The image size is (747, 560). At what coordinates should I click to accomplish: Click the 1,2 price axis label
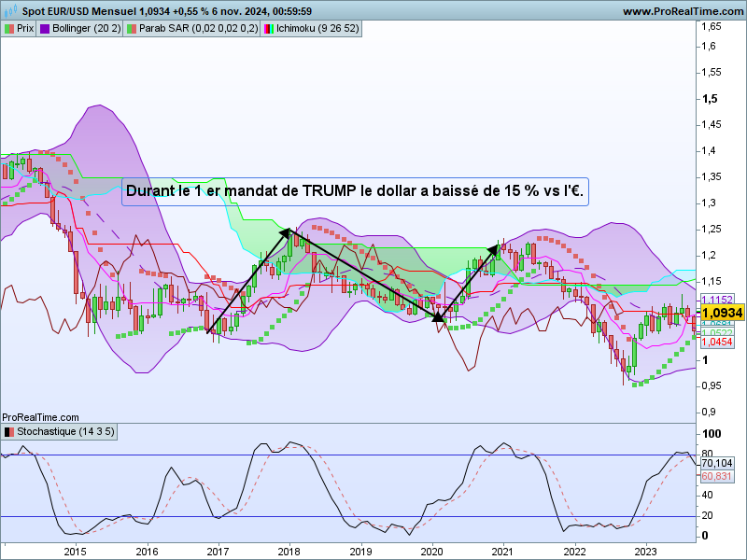[x=709, y=256]
